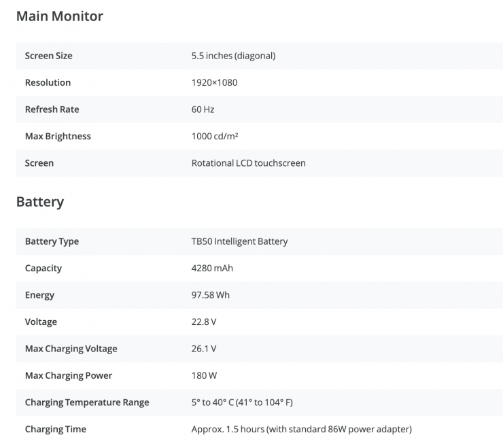Click the Main Monitor section heading
This screenshot has height=448, width=503.
pyautogui.click(x=60, y=16)
